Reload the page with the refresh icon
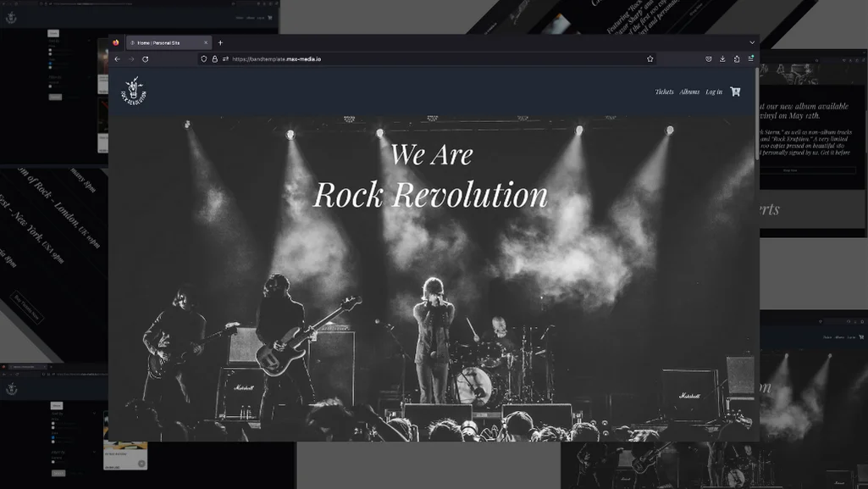Image resolution: width=868 pixels, height=489 pixels. click(146, 59)
